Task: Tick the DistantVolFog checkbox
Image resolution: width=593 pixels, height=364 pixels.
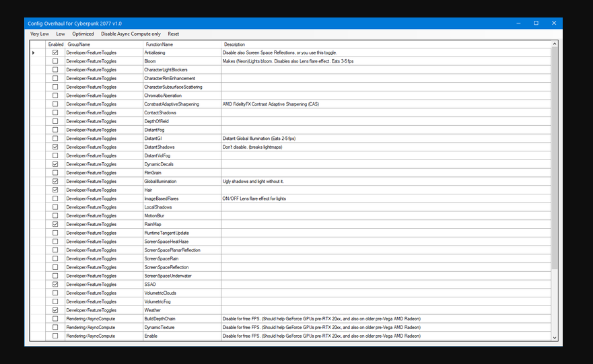Action: coord(55,155)
